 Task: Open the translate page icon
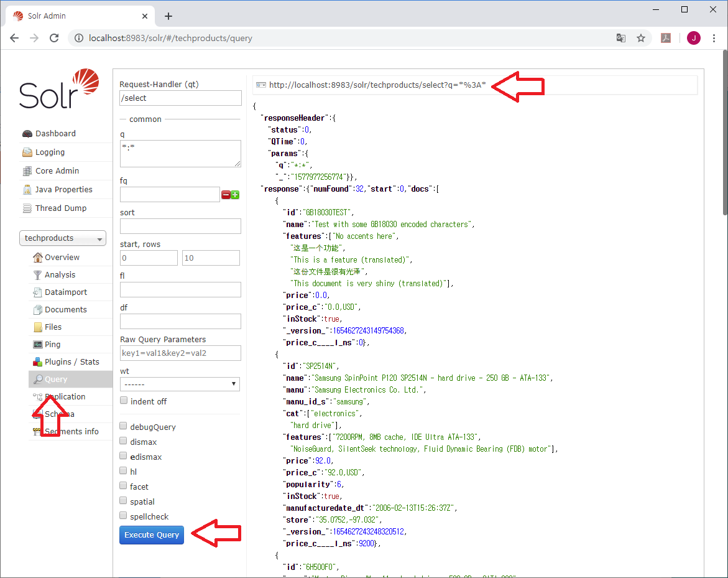620,38
